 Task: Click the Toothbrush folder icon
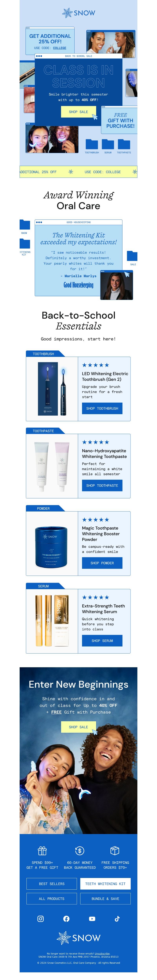pos(92,144)
